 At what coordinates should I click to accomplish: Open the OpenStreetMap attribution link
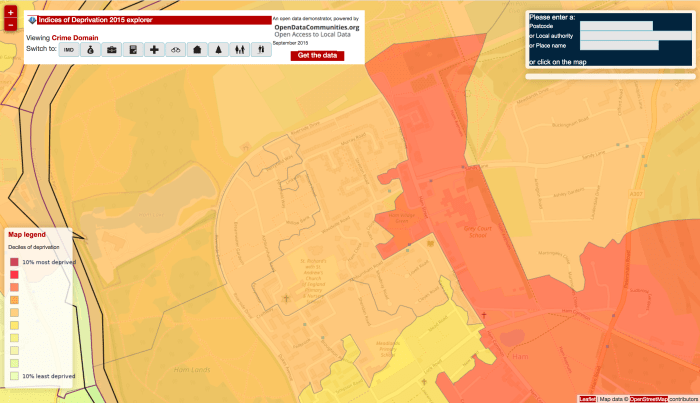pos(646,399)
